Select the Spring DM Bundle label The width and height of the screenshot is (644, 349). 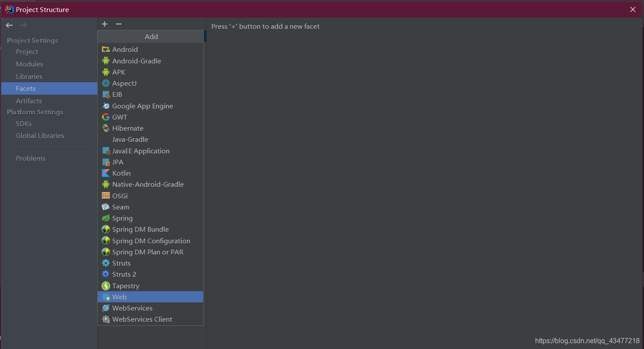(x=141, y=229)
